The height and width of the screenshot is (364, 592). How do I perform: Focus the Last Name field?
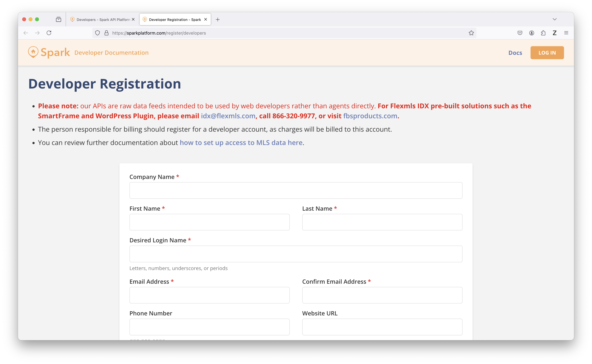point(382,222)
